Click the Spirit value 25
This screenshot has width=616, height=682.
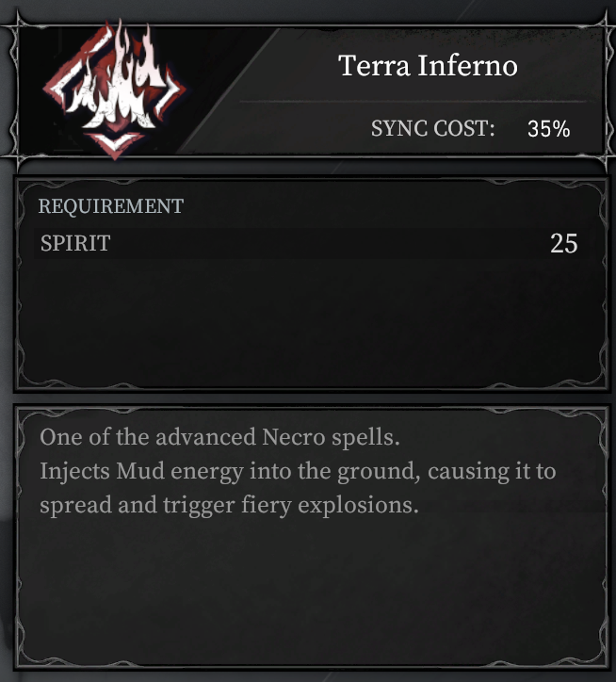564,243
